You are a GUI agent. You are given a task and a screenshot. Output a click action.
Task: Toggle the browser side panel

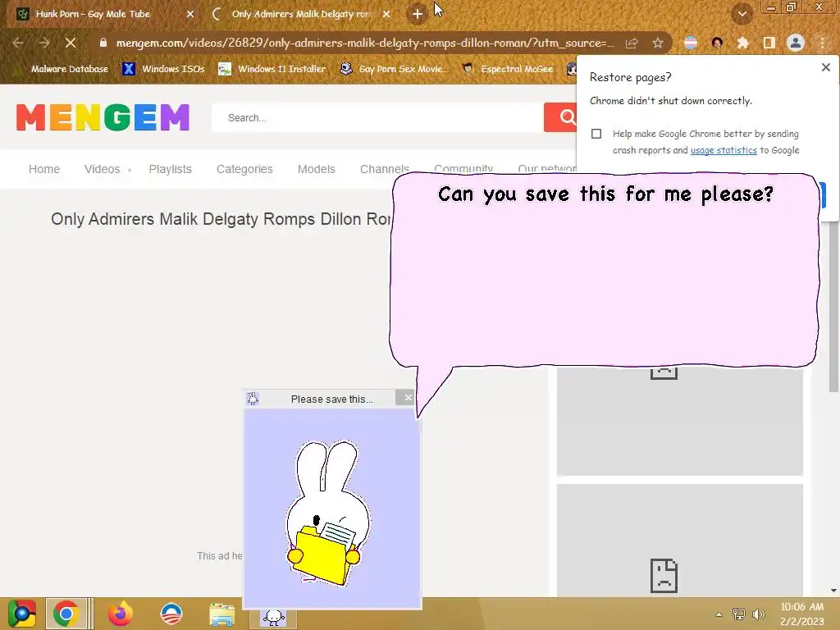tap(769, 43)
